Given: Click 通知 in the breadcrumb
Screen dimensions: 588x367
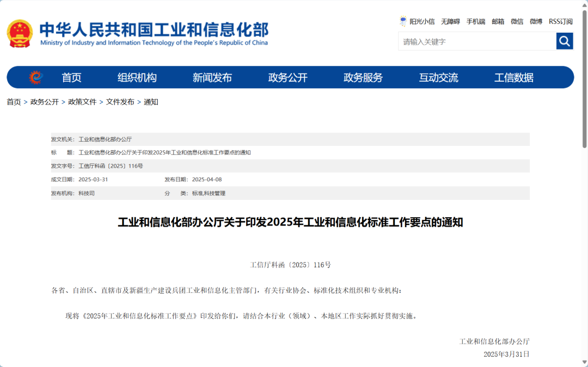Looking at the screenshot, I should tap(151, 102).
